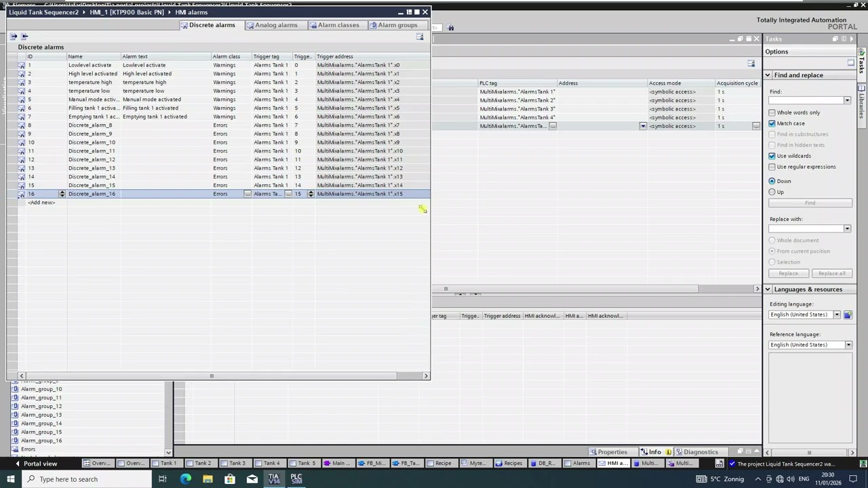Open Mail app from taskbar

tap(252, 479)
